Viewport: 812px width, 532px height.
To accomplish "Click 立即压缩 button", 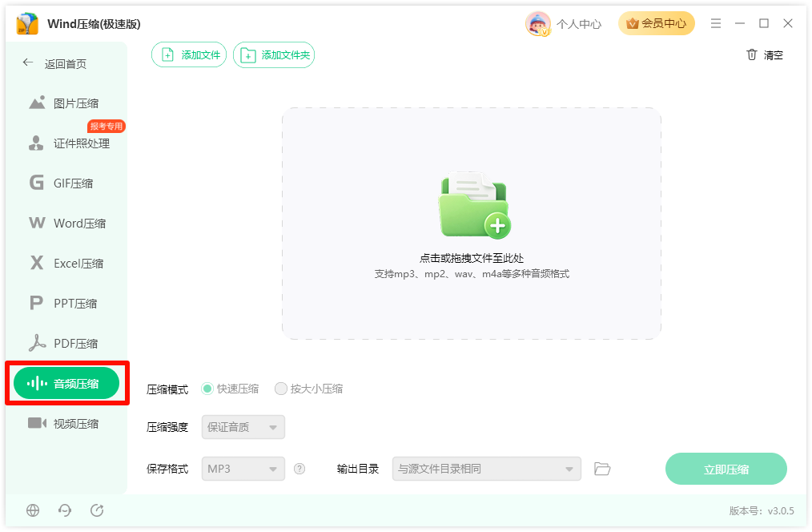I will (726, 470).
